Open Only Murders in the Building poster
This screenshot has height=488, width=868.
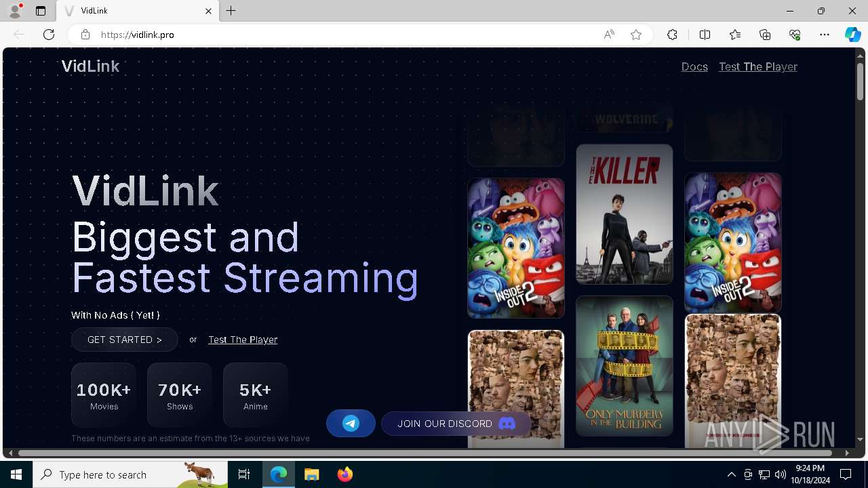coord(625,366)
